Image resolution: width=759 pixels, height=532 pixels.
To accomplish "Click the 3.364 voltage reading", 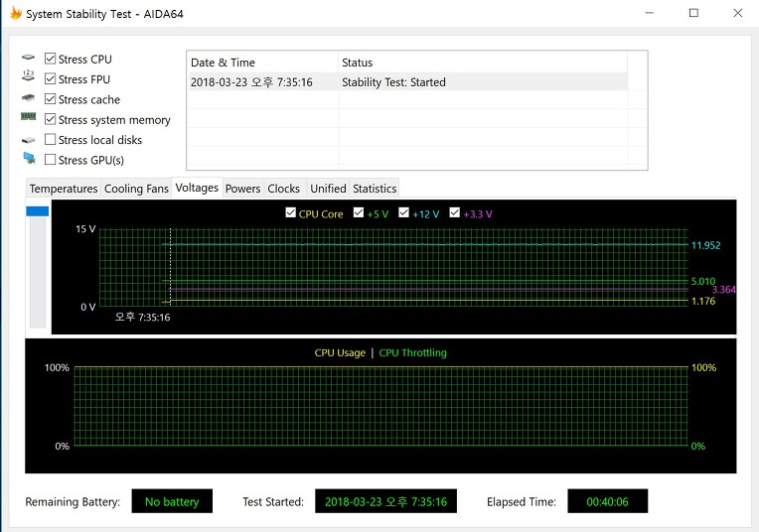I will (723, 290).
